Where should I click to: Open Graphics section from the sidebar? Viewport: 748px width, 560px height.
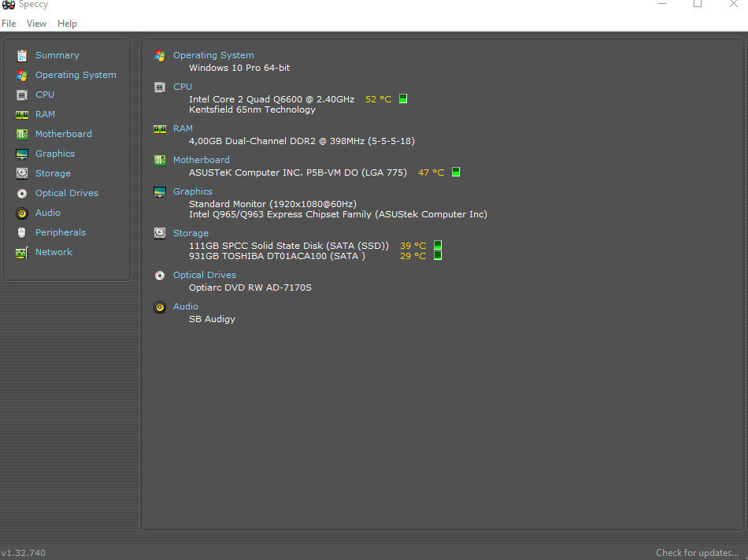(x=55, y=154)
